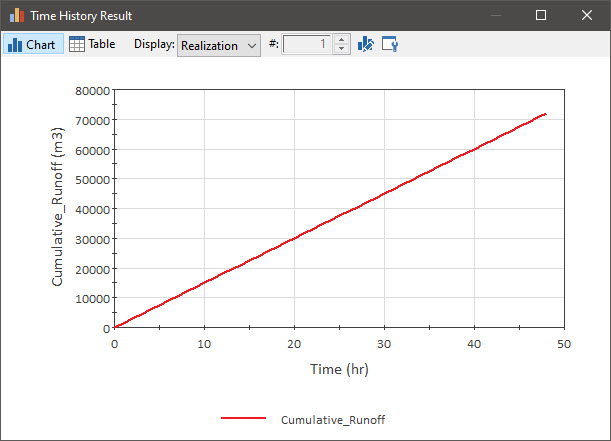Open the Display Realization dropdown
Image resolution: width=611 pixels, height=441 pixels.
pyautogui.click(x=219, y=46)
